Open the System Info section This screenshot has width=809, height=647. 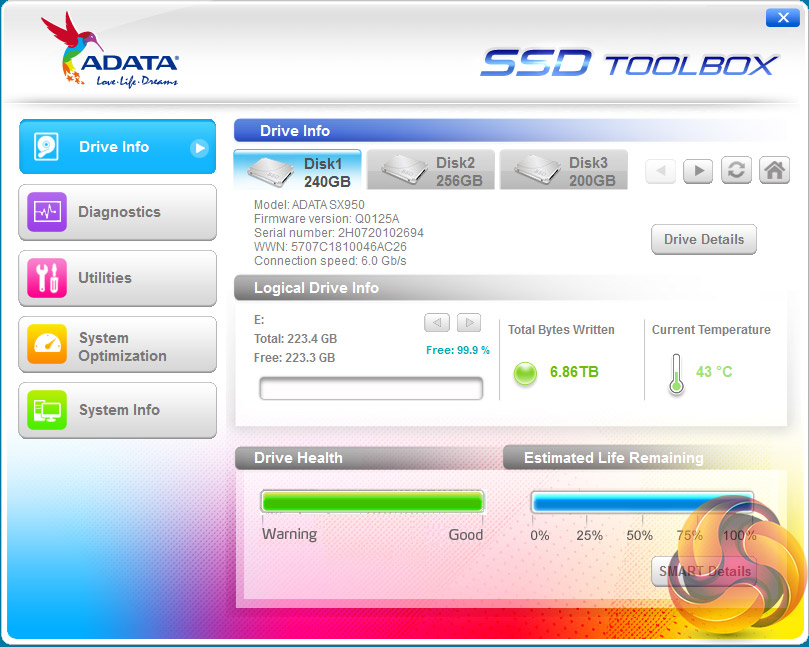[x=118, y=410]
